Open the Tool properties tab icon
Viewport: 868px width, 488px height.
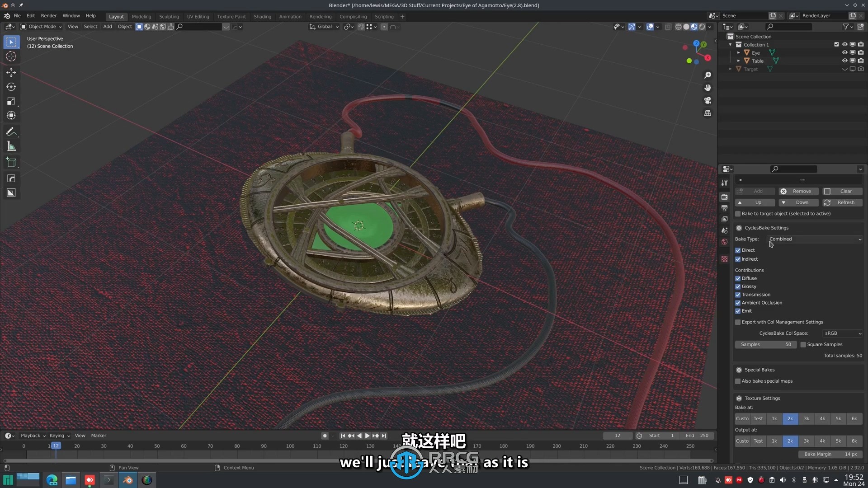(x=724, y=183)
